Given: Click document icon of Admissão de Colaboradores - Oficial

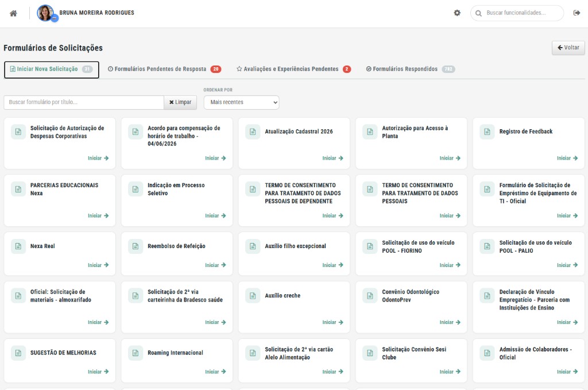Looking at the screenshot, I should [487, 353].
